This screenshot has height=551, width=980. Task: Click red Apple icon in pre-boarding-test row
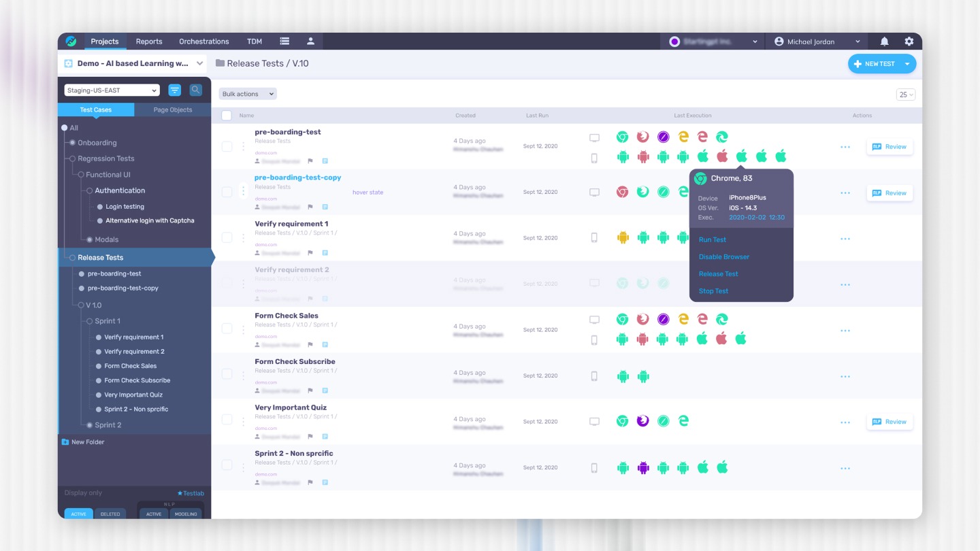pos(722,156)
